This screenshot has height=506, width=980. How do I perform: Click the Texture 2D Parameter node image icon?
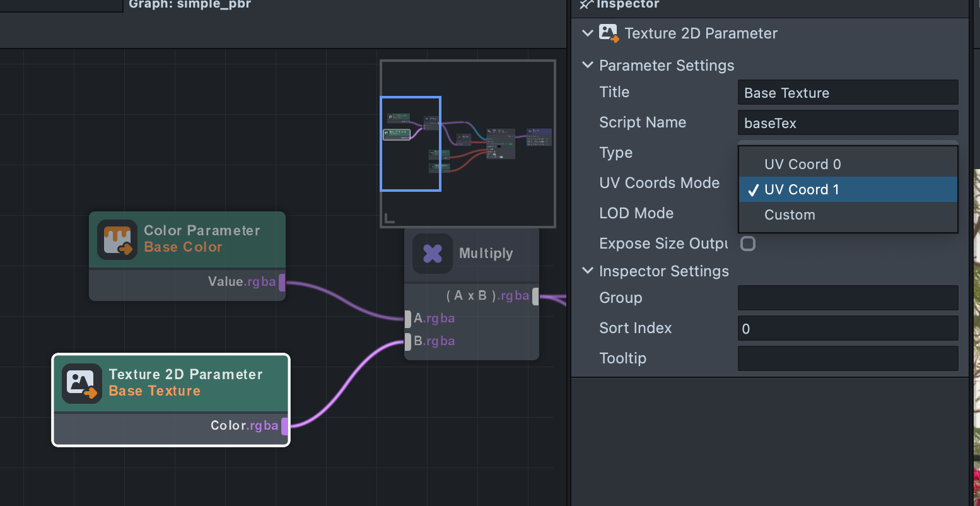pyautogui.click(x=82, y=383)
